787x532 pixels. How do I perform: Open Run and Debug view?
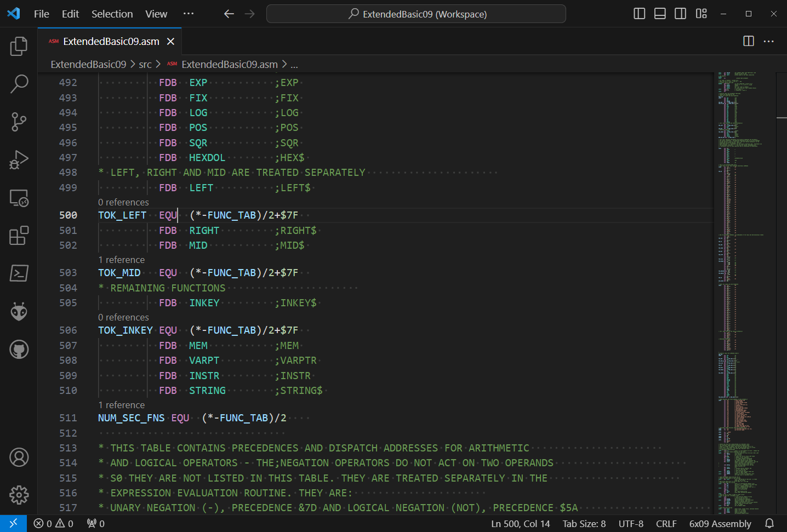point(19,159)
